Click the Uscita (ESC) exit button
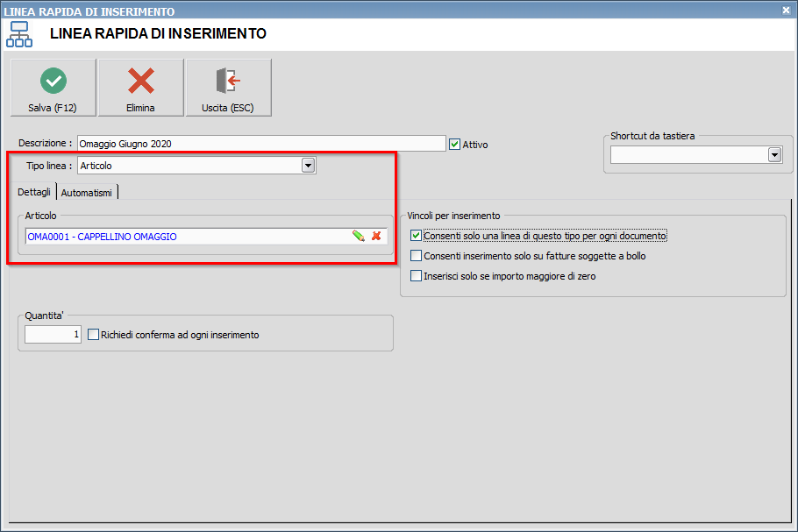Viewport: 798px width, 532px height. click(229, 88)
